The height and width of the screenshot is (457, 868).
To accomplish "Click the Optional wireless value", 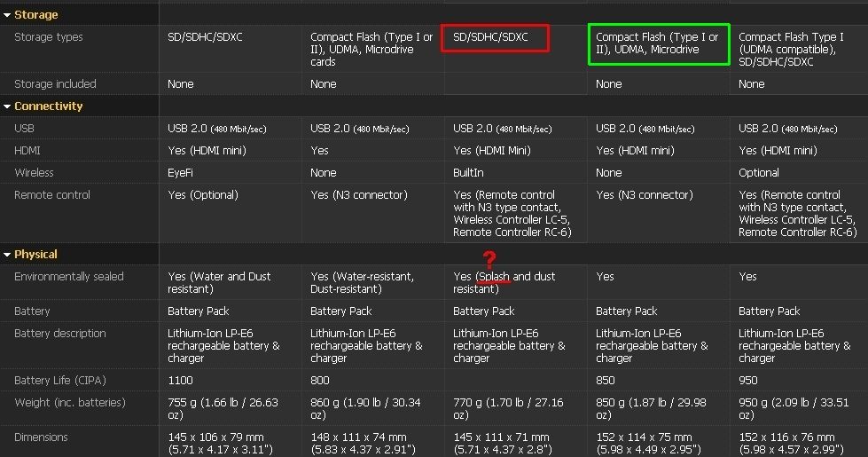I will pos(759,173).
